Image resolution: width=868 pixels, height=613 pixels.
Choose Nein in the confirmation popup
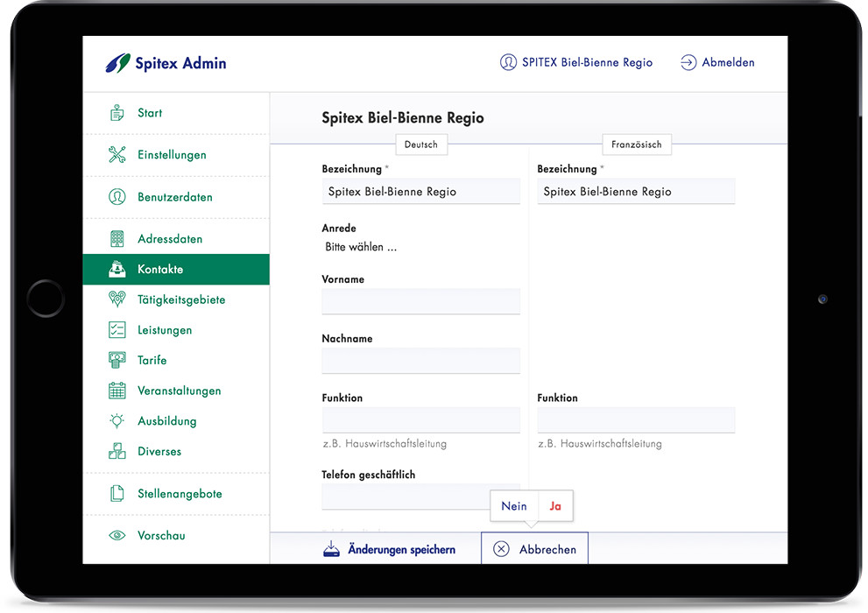514,506
